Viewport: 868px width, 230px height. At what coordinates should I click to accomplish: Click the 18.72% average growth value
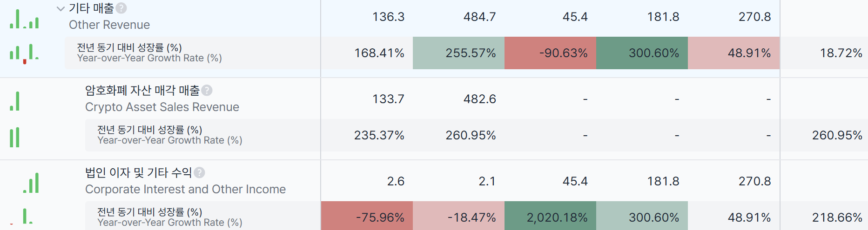[841, 53]
